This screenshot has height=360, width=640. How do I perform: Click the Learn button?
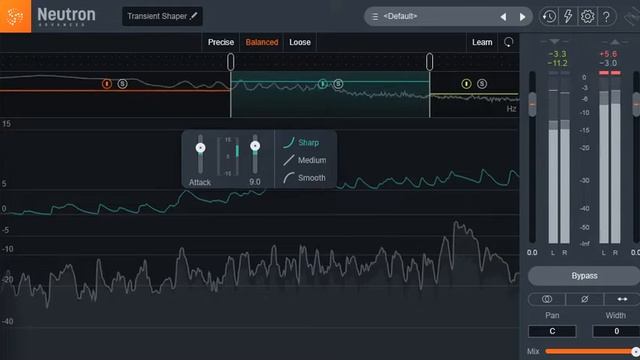pos(482,42)
